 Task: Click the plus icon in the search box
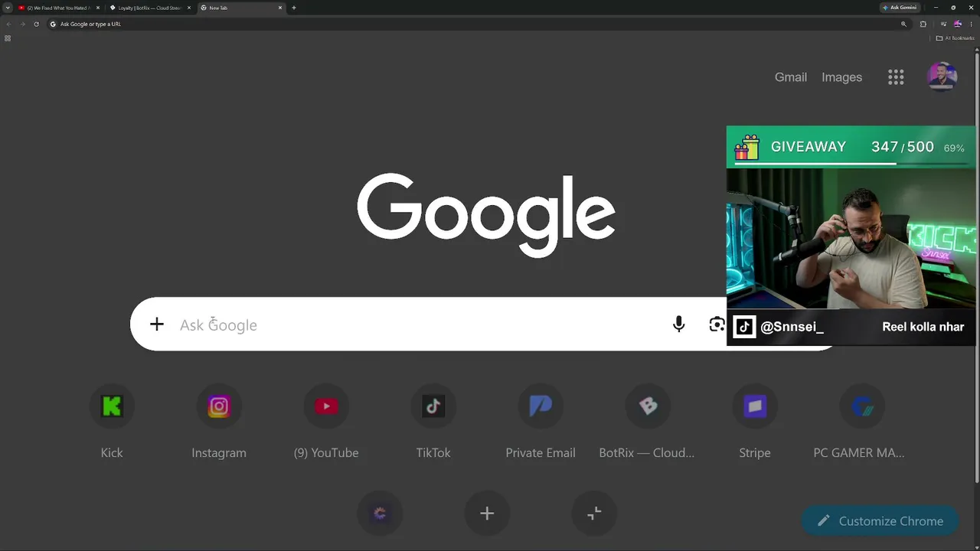(157, 324)
